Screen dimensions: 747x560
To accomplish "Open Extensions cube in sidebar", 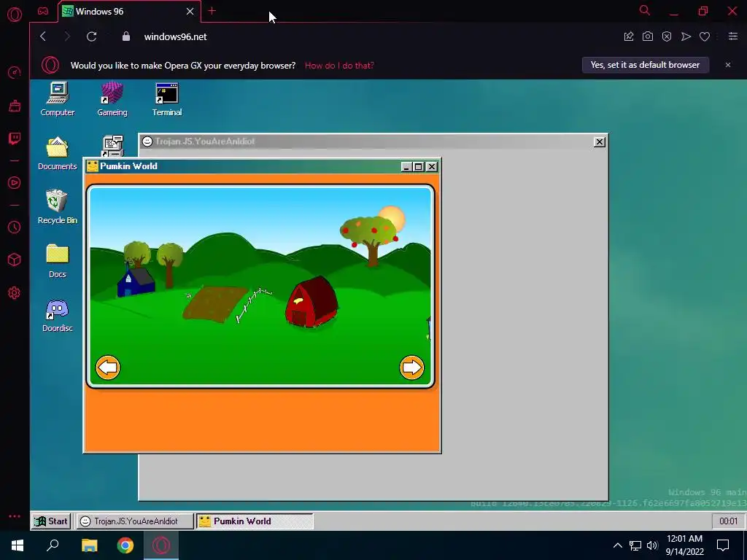I will [x=15, y=260].
